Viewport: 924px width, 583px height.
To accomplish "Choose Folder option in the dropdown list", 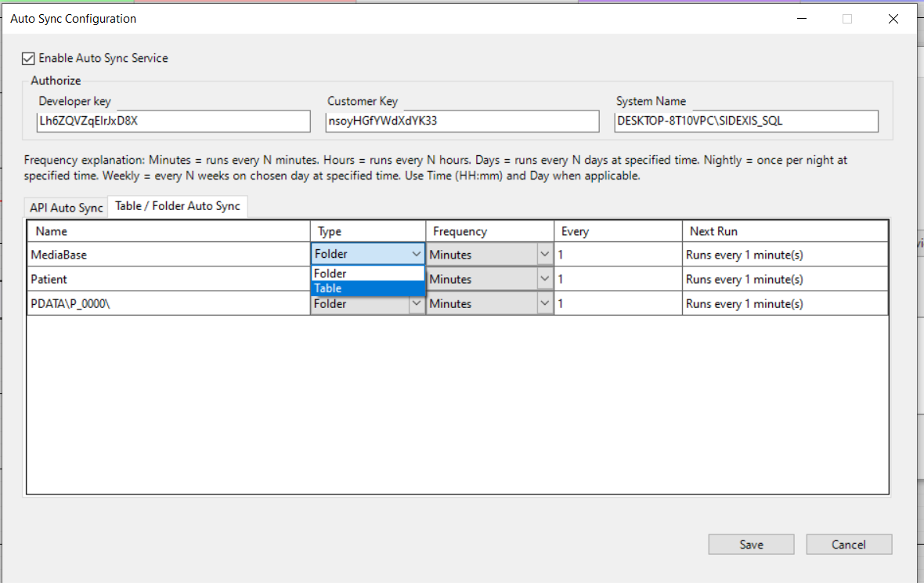I will 368,273.
